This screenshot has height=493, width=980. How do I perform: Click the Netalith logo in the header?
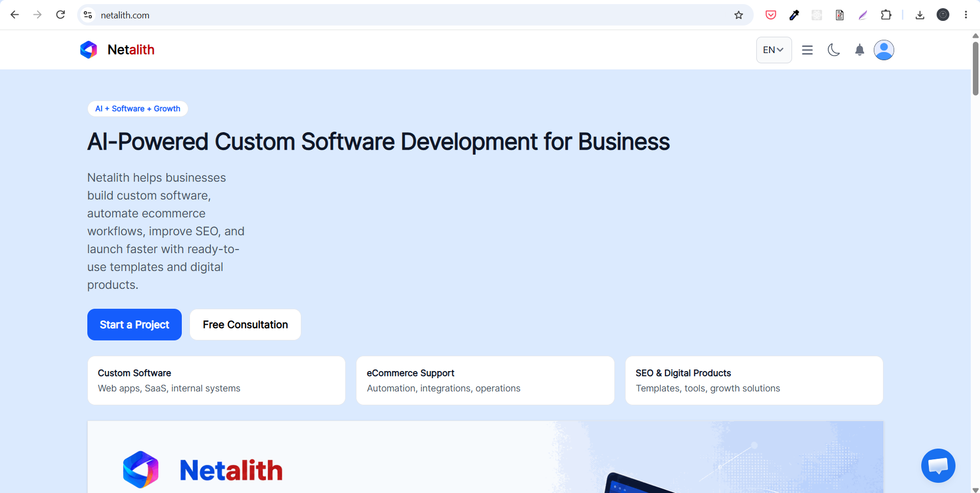tap(89, 50)
